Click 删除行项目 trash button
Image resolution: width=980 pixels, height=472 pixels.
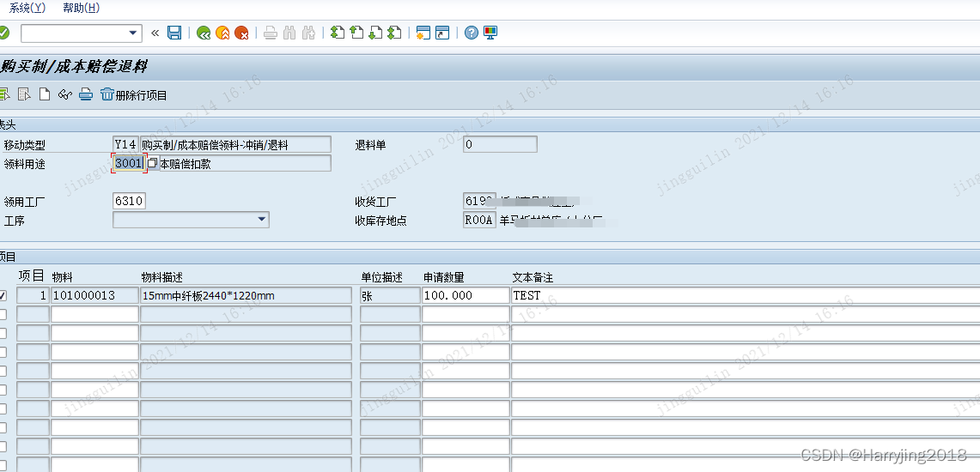(134, 95)
